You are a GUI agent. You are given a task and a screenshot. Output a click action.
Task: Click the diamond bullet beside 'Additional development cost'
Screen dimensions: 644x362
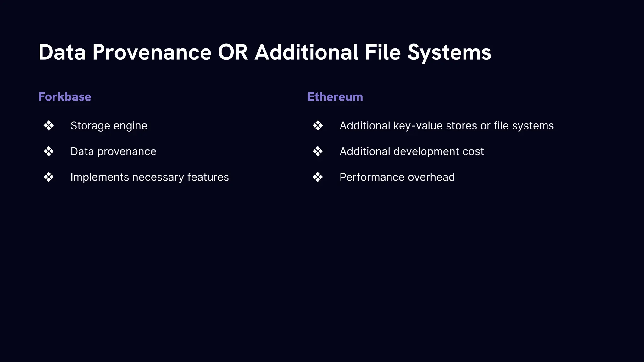[318, 151]
